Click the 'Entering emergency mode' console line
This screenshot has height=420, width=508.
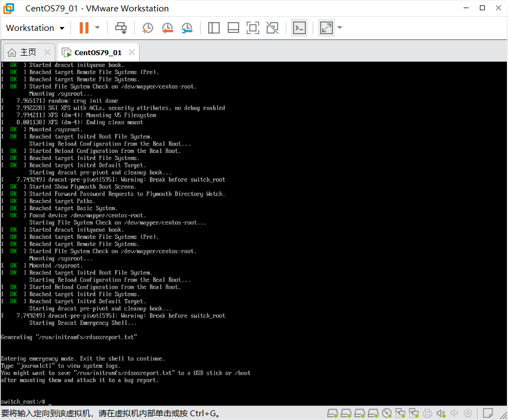click(83, 358)
